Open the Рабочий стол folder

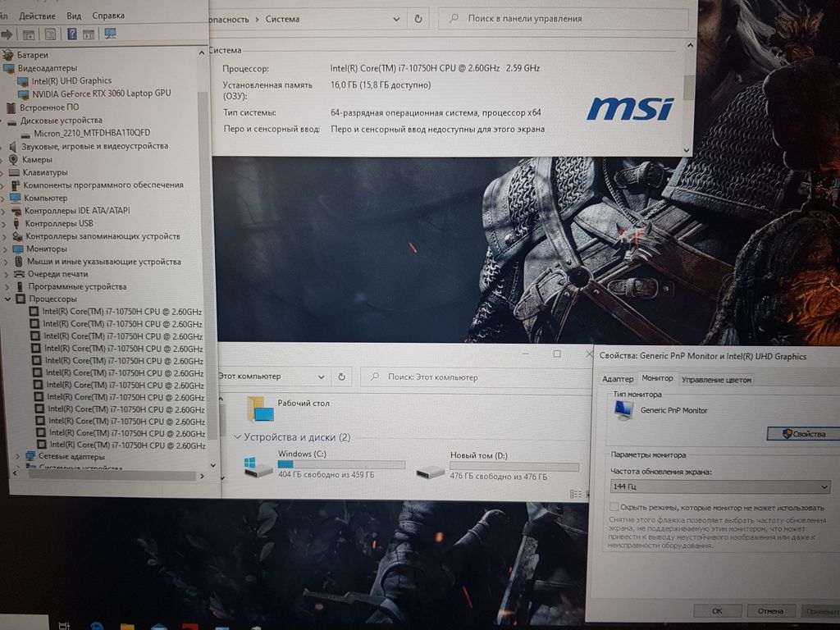pos(304,403)
